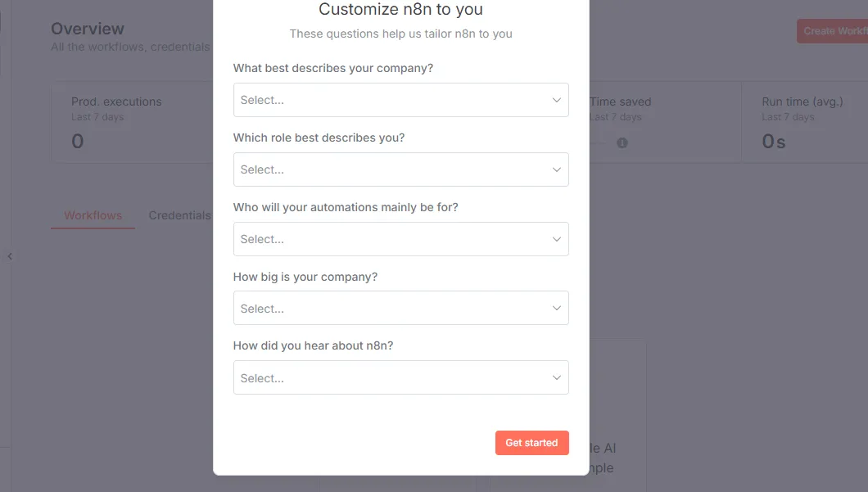Click 'How did you hear about n8n?' label
Viewport: 868px width, 492px height.
313,346
